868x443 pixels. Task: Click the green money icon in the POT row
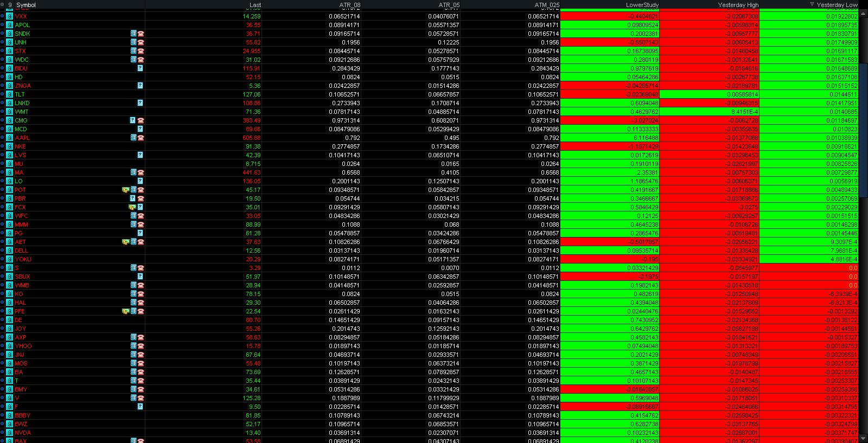126,190
